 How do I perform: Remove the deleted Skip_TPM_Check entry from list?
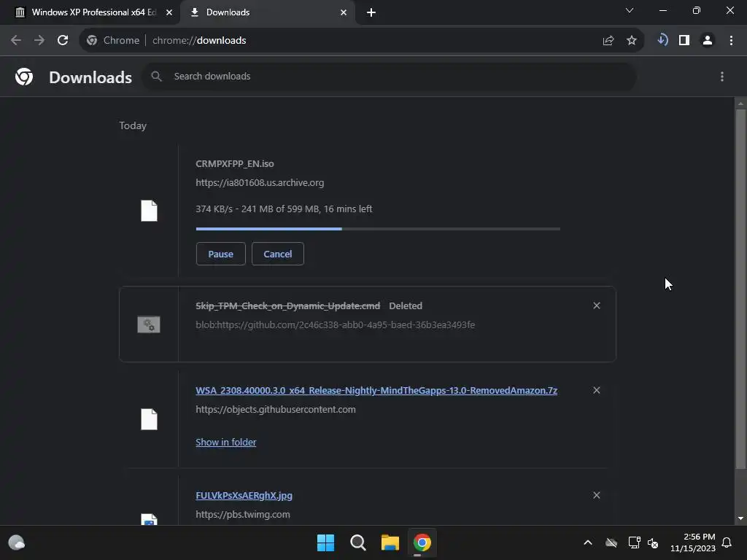[x=597, y=306]
